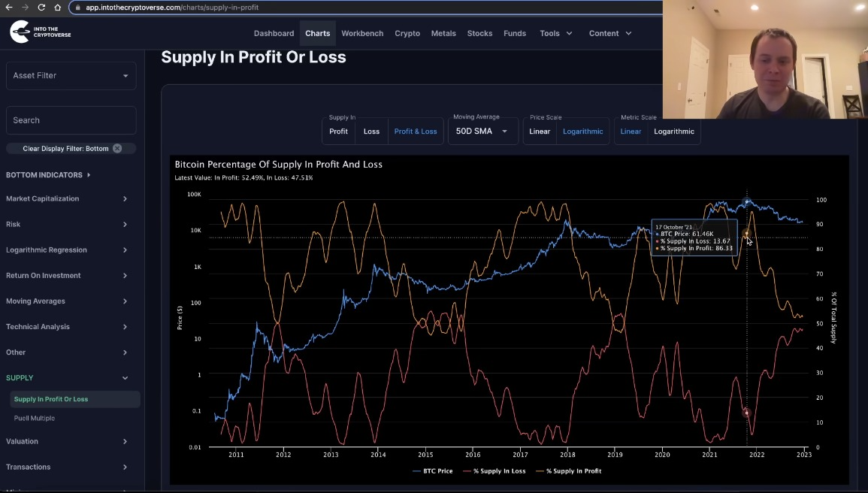Image resolution: width=868 pixels, height=493 pixels.
Task: Select Profit & Loss option
Action: (x=416, y=132)
